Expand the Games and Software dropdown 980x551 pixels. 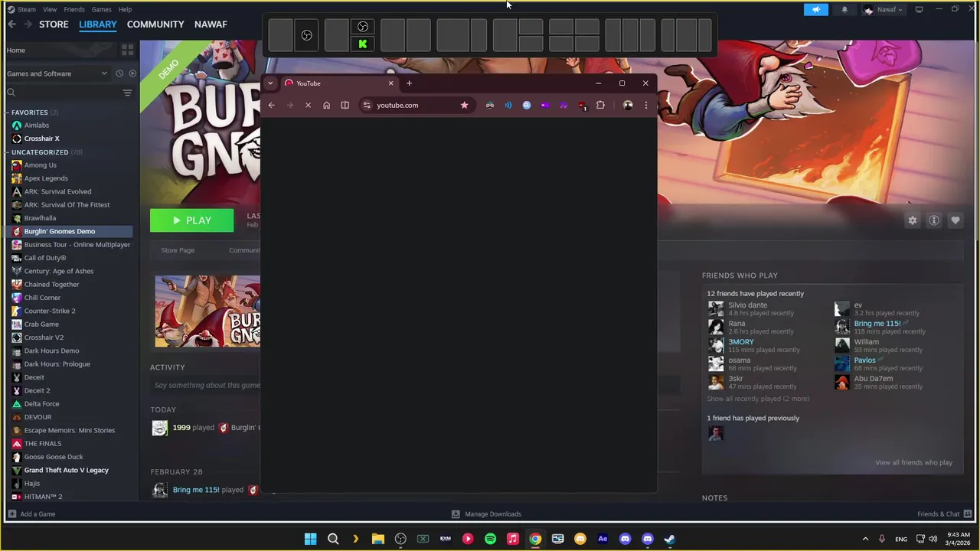pyautogui.click(x=57, y=73)
